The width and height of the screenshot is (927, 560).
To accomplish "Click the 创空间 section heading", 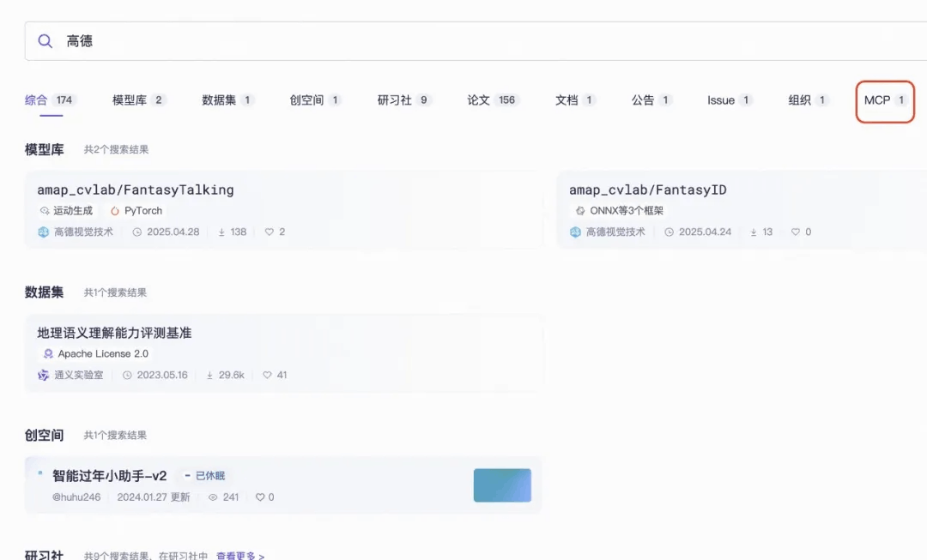I will (x=45, y=436).
